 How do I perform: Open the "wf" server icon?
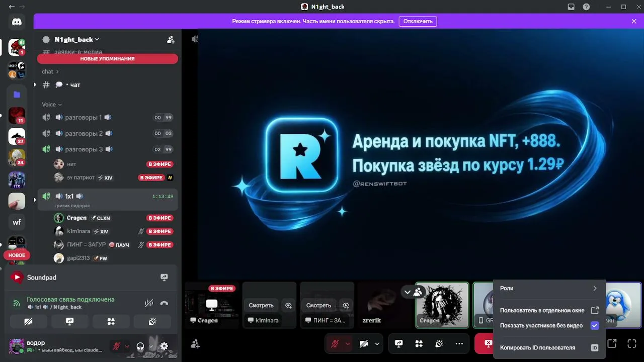(x=17, y=222)
